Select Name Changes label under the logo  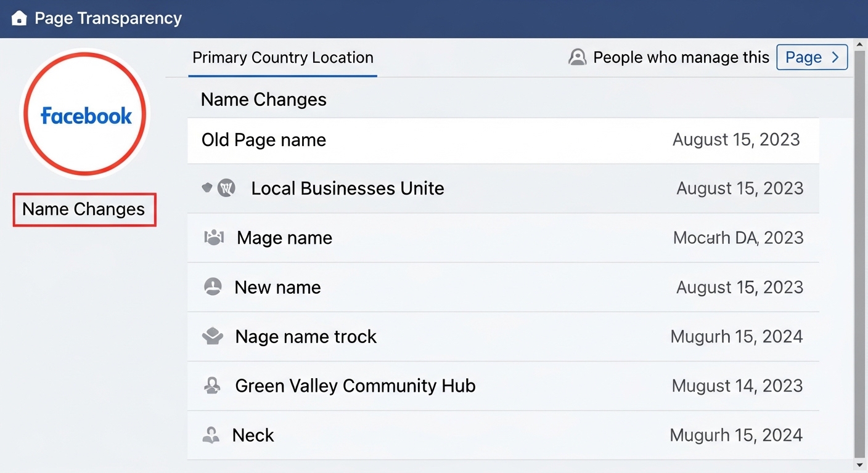click(84, 209)
